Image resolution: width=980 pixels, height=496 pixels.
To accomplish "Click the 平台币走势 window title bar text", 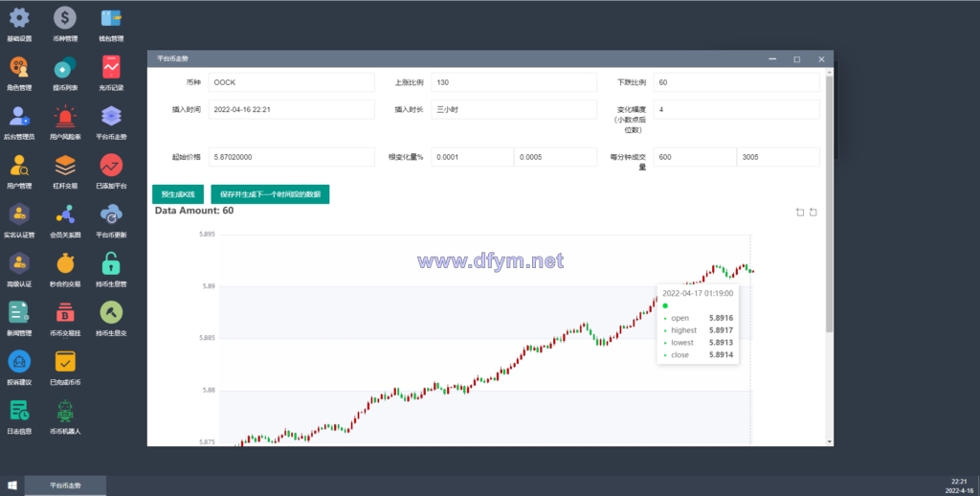I will click(x=172, y=58).
